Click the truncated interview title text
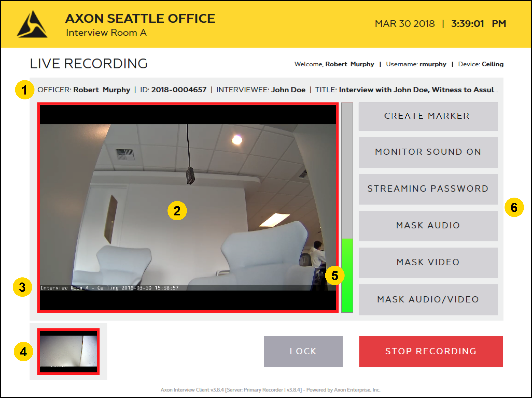This screenshot has width=532, height=398. 418,90
